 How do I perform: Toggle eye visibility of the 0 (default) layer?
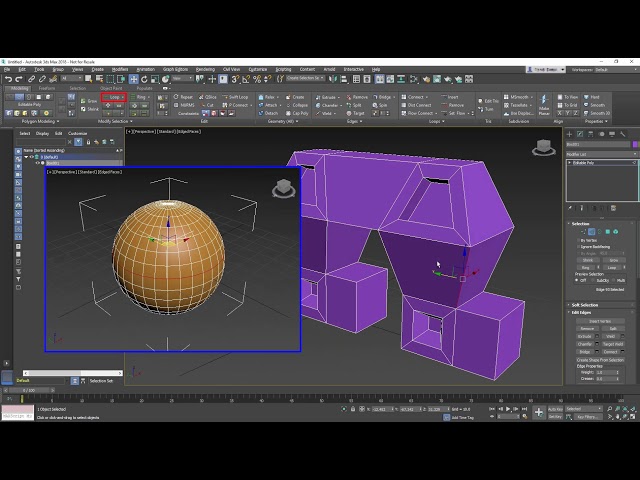click(31, 157)
